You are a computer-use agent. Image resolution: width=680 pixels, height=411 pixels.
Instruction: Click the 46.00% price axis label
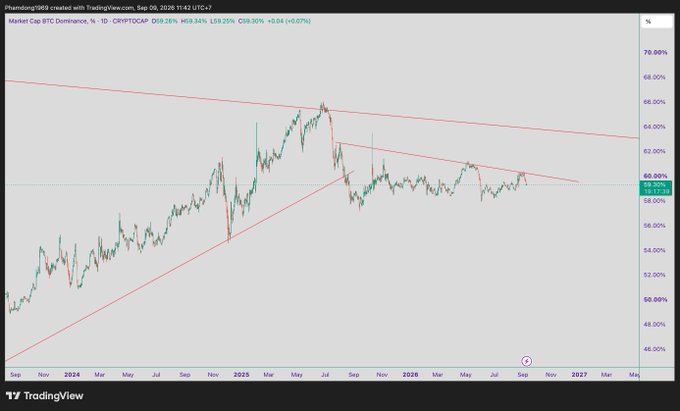click(655, 349)
